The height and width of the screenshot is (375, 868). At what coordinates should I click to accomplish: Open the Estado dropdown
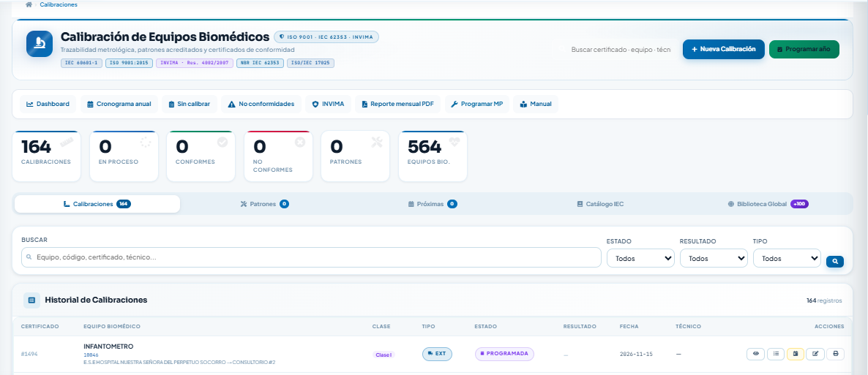640,258
